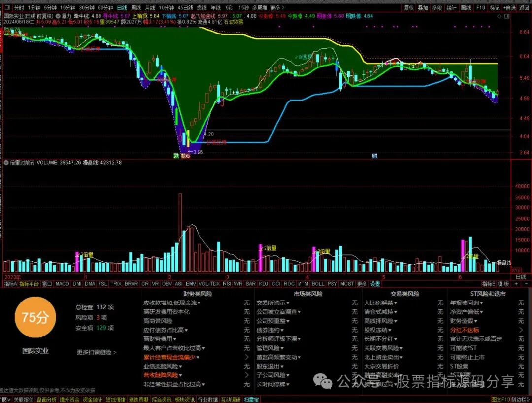Click the plus zoom button on indicator bar

(x=516, y=284)
